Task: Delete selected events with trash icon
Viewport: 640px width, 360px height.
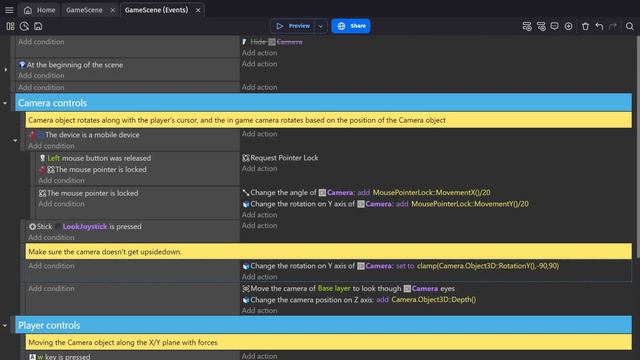Action: pyautogui.click(x=585, y=26)
